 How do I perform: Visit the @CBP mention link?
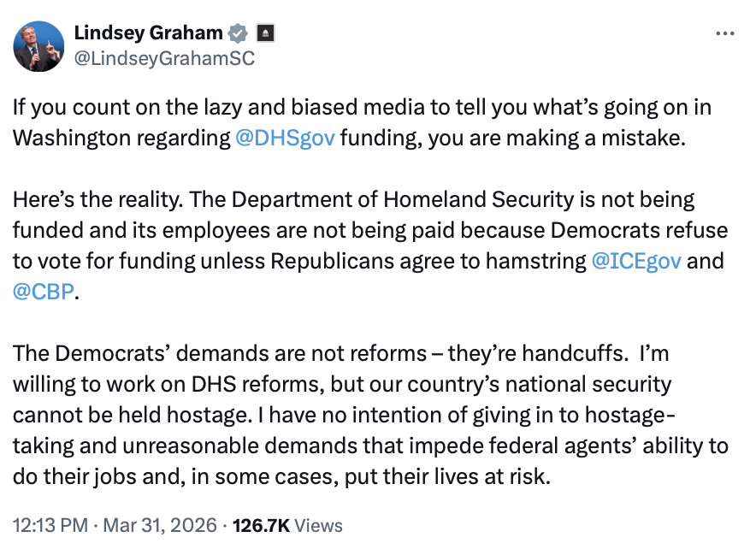pos(44,292)
